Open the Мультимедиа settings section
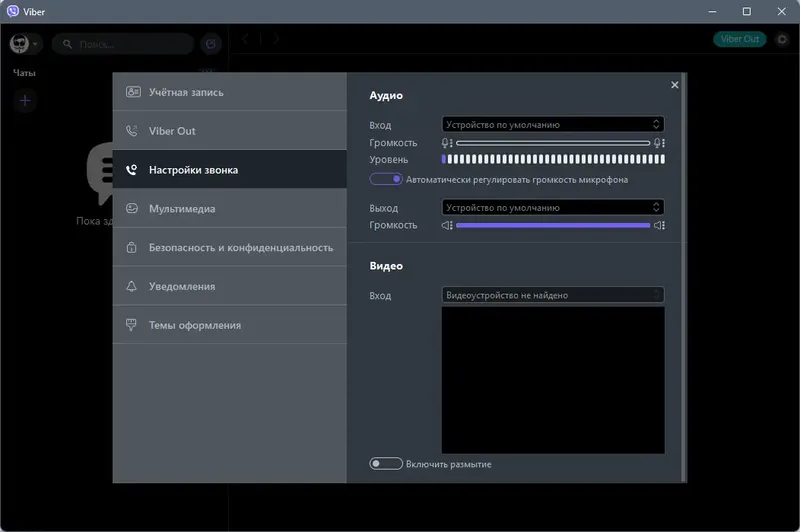Viewport: 800px width, 532px height. pyautogui.click(x=230, y=208)
